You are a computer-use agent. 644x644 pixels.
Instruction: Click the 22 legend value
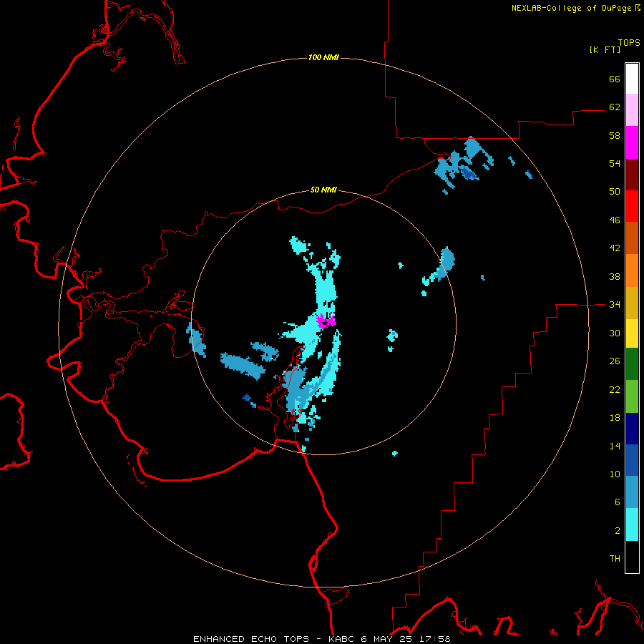[x=615, y=390]
